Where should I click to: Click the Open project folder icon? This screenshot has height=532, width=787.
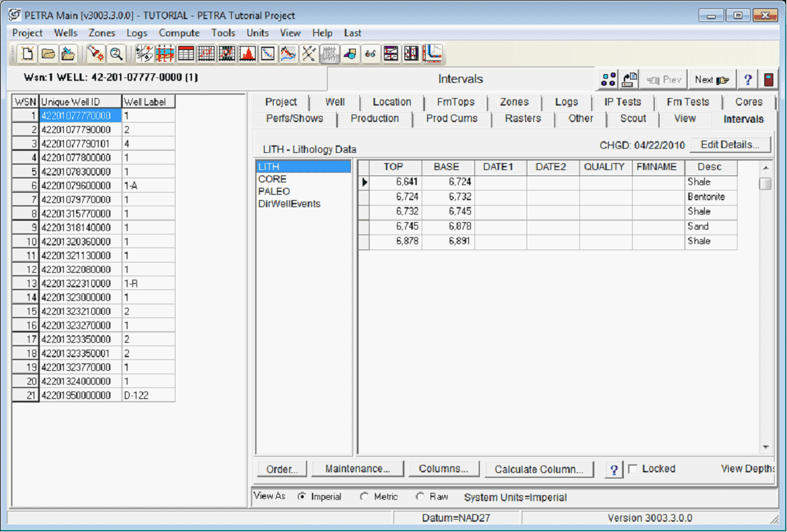(48, 53)
